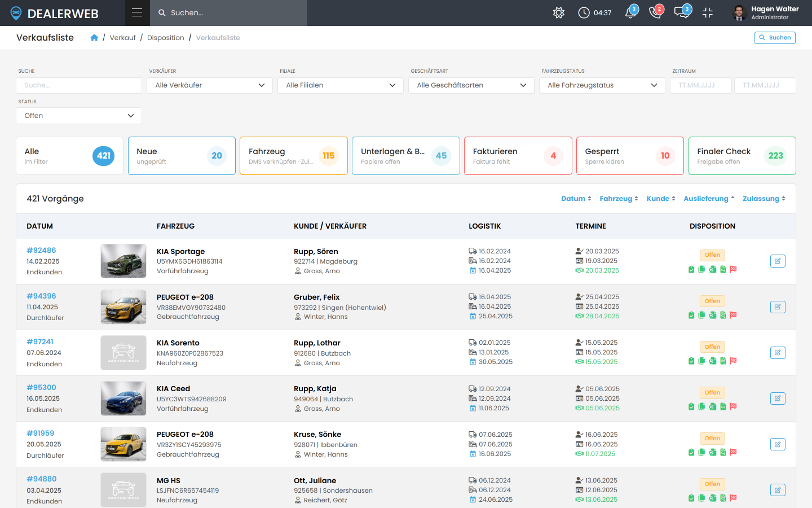This screenshot has height=508, width=812.
Task: Select the Unterlagen & B... filter card
Action: pos(406,156)
